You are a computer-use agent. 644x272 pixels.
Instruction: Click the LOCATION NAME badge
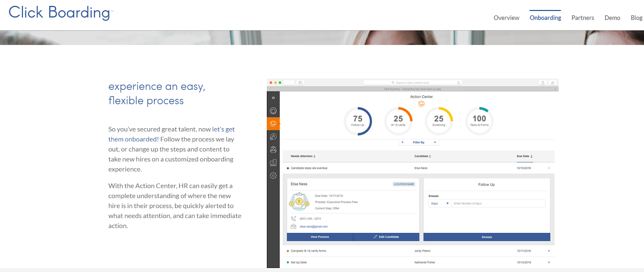point(404,184)
